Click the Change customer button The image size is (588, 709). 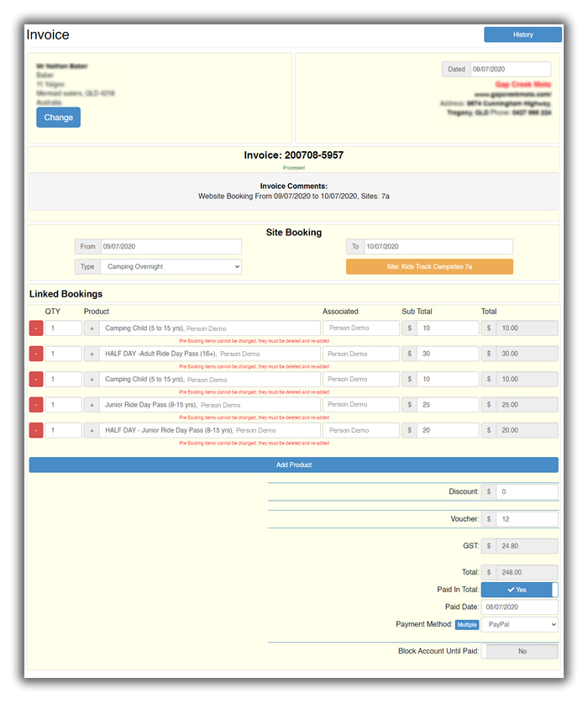[58, 117]
